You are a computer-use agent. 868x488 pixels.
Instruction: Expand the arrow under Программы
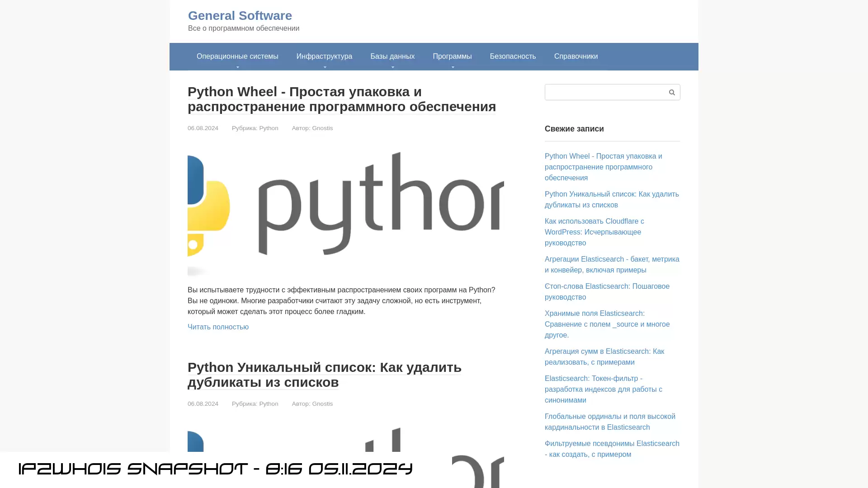point(453,67)
